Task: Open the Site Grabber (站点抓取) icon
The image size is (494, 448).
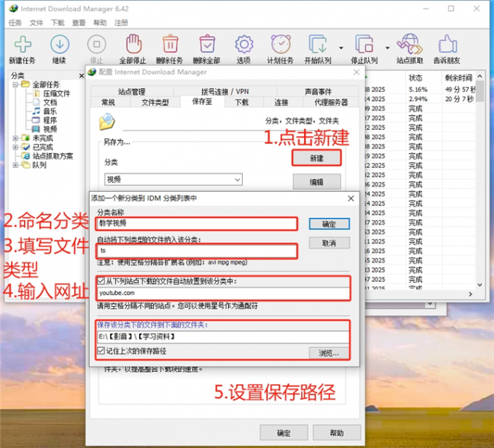Action: [x=410, y=44]
